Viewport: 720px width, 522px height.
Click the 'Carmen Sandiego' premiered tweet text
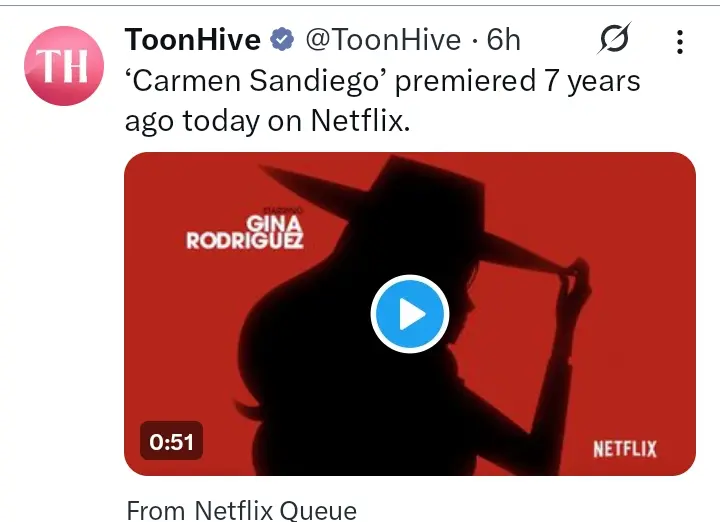382,101
